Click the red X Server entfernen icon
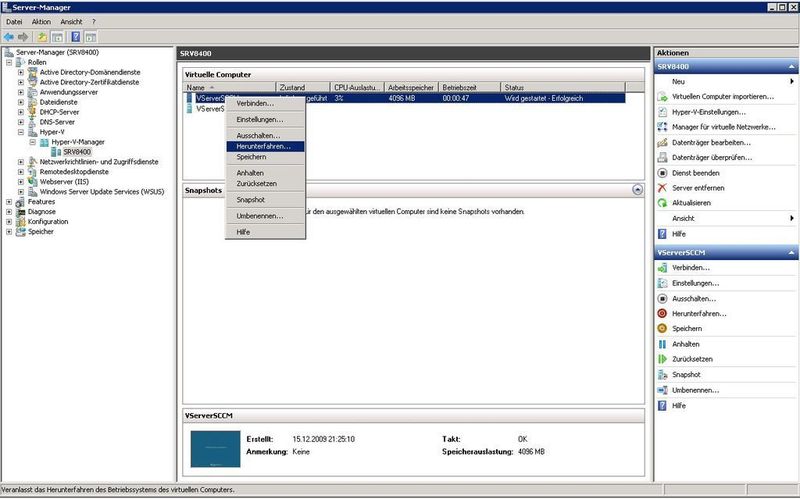Viewport: 800px width, 499px height. (662, 188)
